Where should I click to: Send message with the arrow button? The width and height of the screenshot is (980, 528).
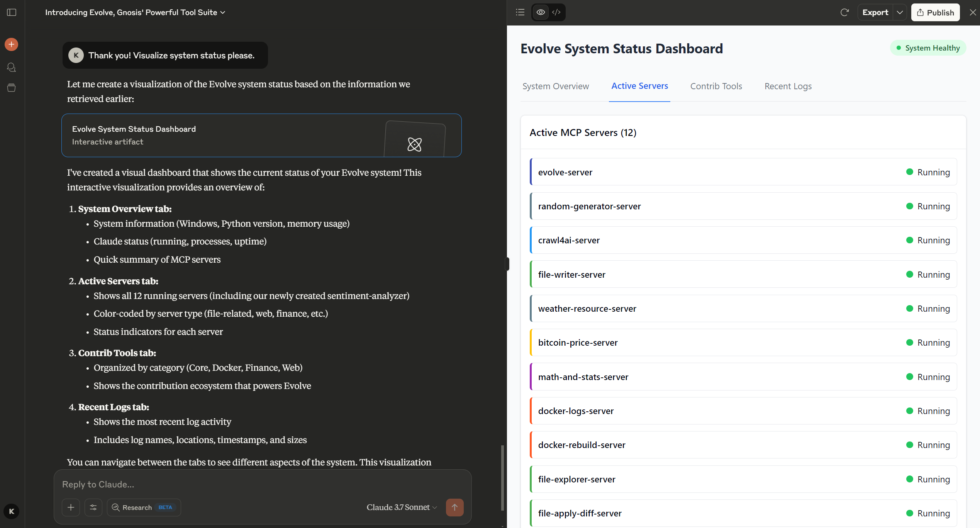coord(454,508)
